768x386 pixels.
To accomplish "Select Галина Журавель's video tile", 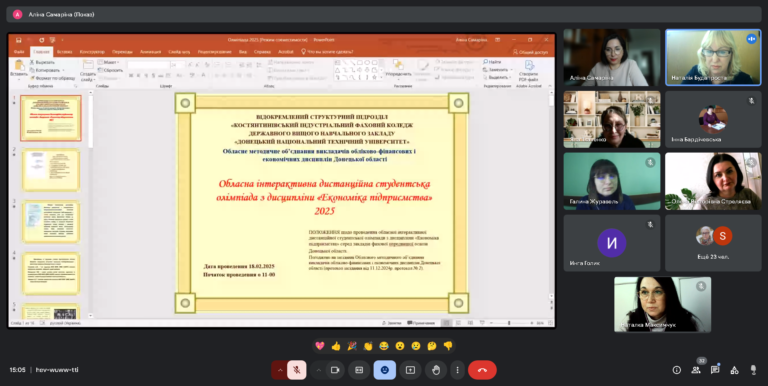I will pos(612,181).
